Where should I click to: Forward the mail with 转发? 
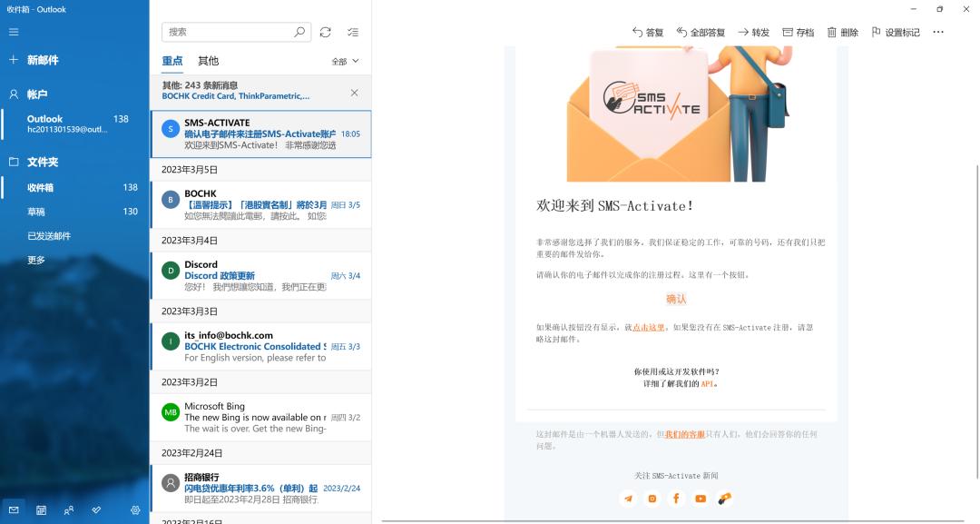pyautogui.click(x=753, y=33)
